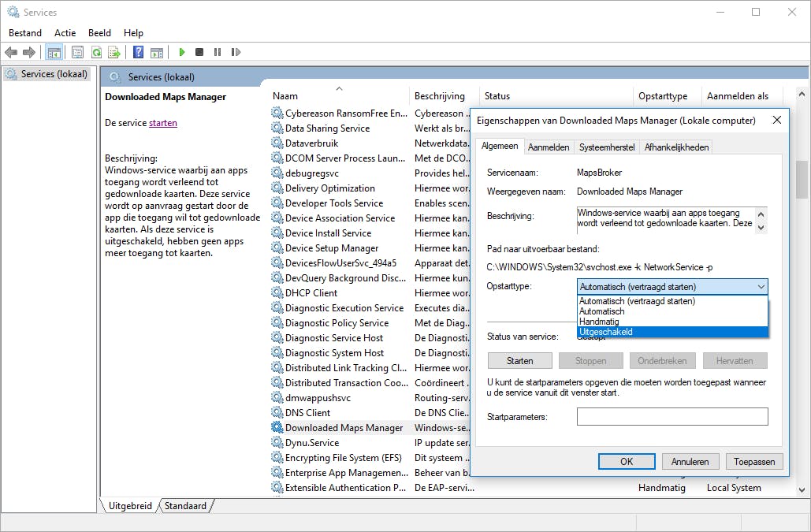Start the service with green play icon
Screen dimensions: 811x532
tap(181, 52)
